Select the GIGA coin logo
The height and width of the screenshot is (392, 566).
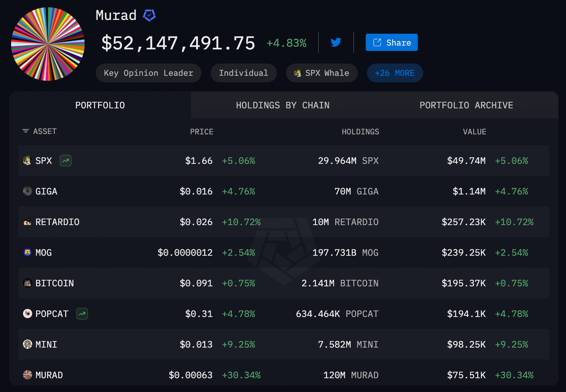point(27,191)
